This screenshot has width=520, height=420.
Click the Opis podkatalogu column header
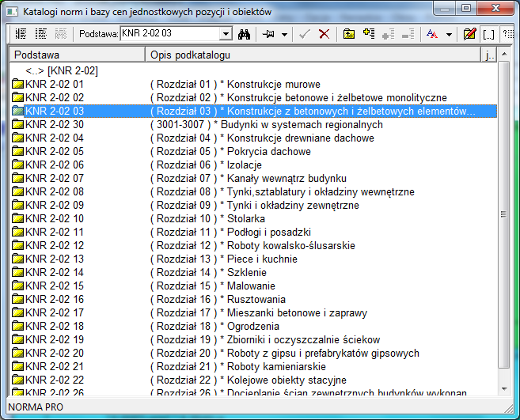[x=313, y=55]
